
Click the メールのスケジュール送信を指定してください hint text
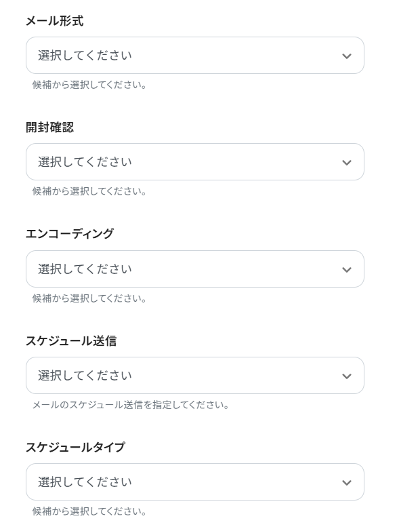(x=131, y=405)
